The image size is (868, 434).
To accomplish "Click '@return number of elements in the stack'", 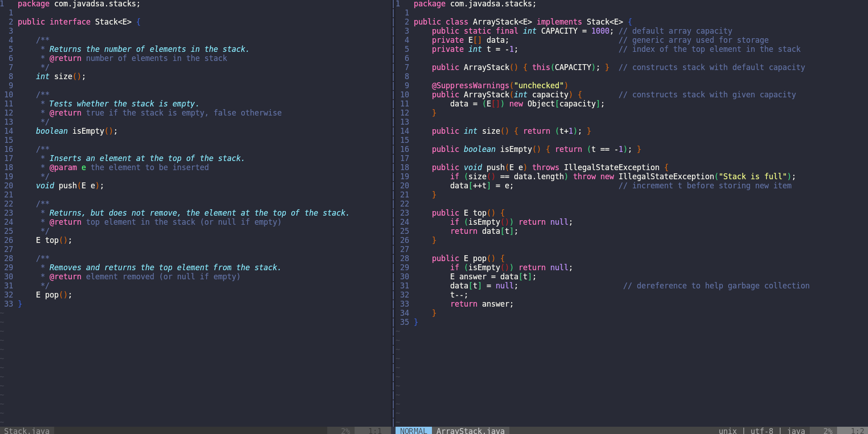I will click(138, 58).
